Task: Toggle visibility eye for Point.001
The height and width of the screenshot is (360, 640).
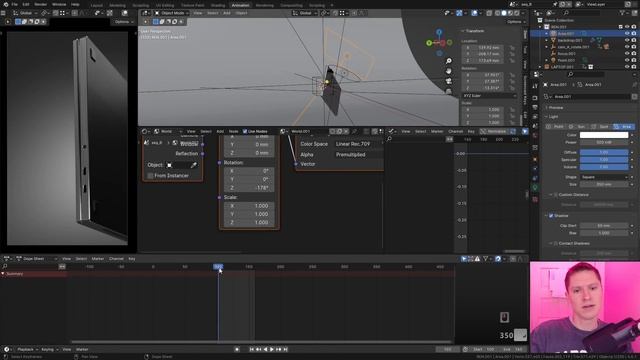Action: (x=627, y=60)
